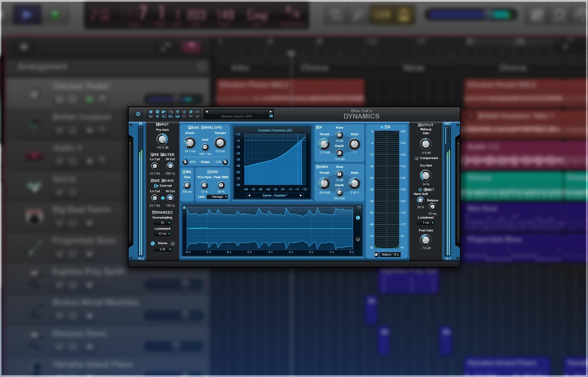
Task: Click the 'History: 12 s' text
Action: point(390,255)
